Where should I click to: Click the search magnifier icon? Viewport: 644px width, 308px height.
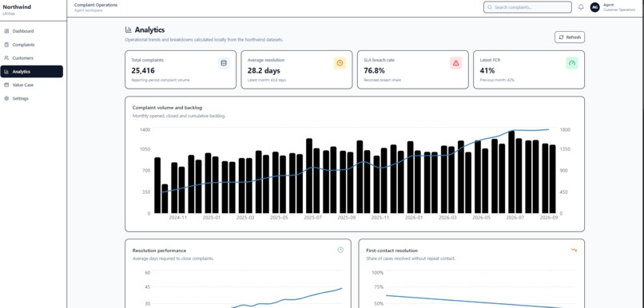pyautogui.click(x=490, y=7)
